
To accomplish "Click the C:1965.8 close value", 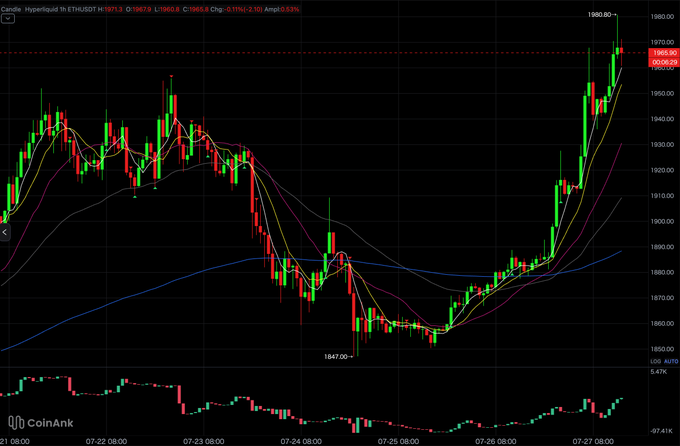I will pos(195,9).
